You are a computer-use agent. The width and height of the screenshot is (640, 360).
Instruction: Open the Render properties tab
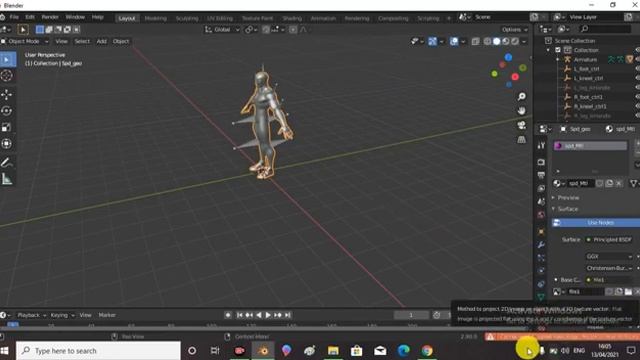[x=541, y=162]
